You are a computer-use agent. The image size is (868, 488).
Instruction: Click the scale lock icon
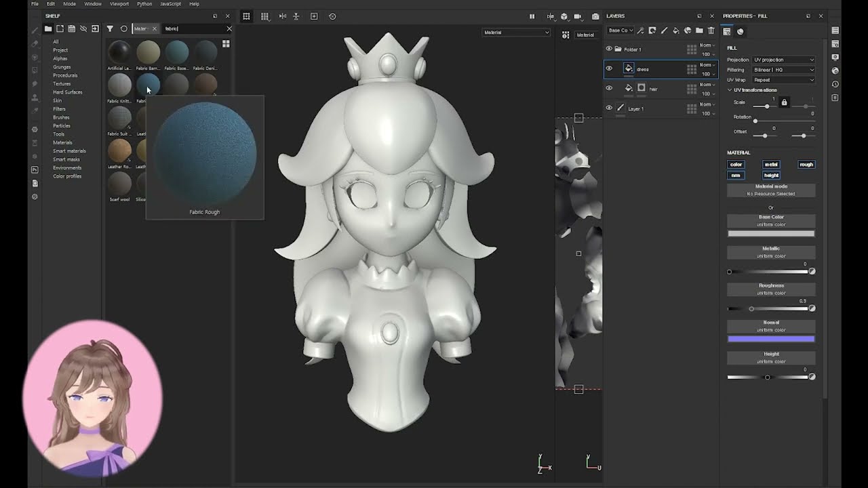784,102
